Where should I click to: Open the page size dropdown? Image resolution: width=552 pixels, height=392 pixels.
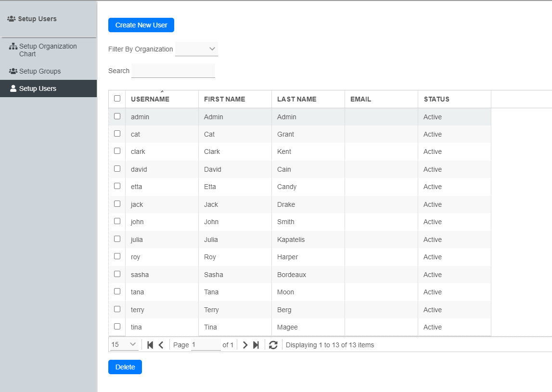click(x=124, y=345)
